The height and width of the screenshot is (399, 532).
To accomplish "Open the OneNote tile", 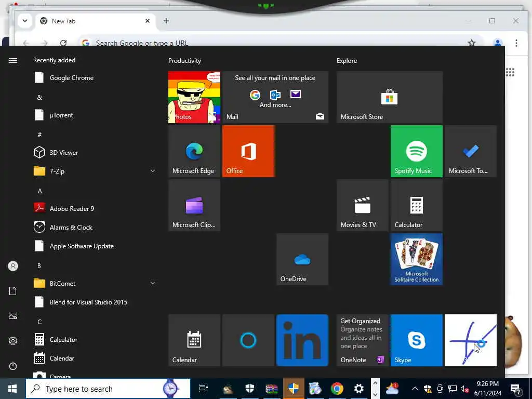I will tap(362, 340).
